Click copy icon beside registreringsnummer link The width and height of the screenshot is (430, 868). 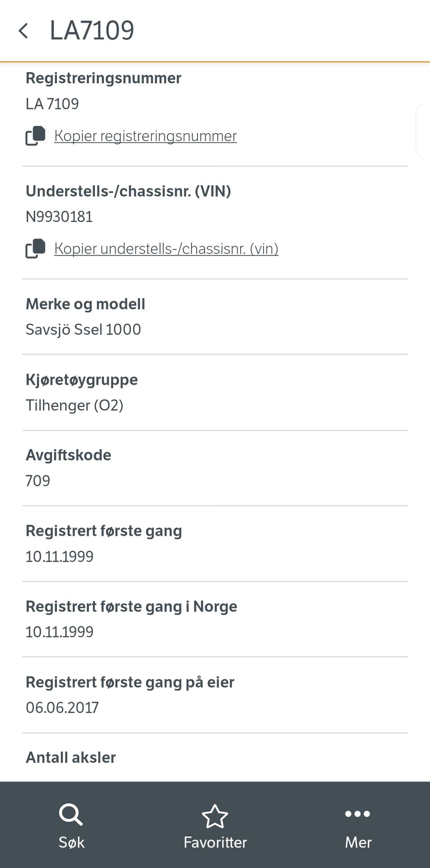click(35, 136)
